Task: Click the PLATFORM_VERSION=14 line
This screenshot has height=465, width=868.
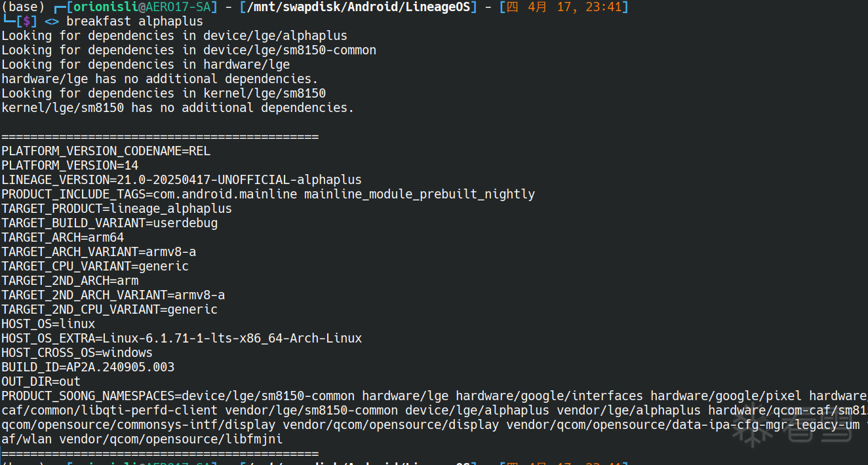Action: click(x=69, y=166)
